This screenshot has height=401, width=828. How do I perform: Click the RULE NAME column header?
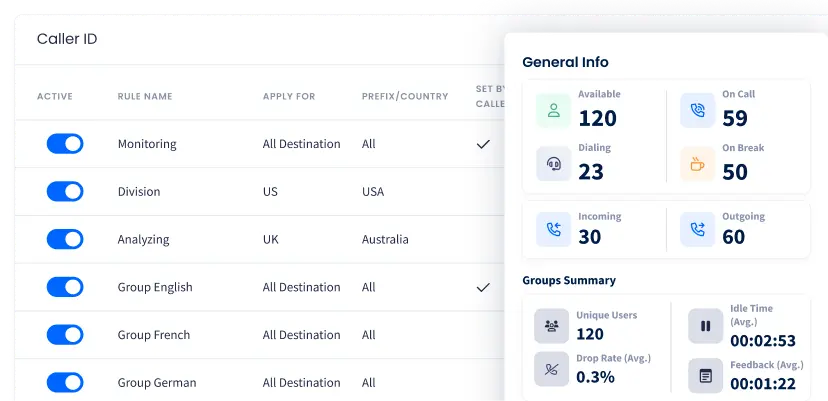pyautogui.click(x=145, y=97)
